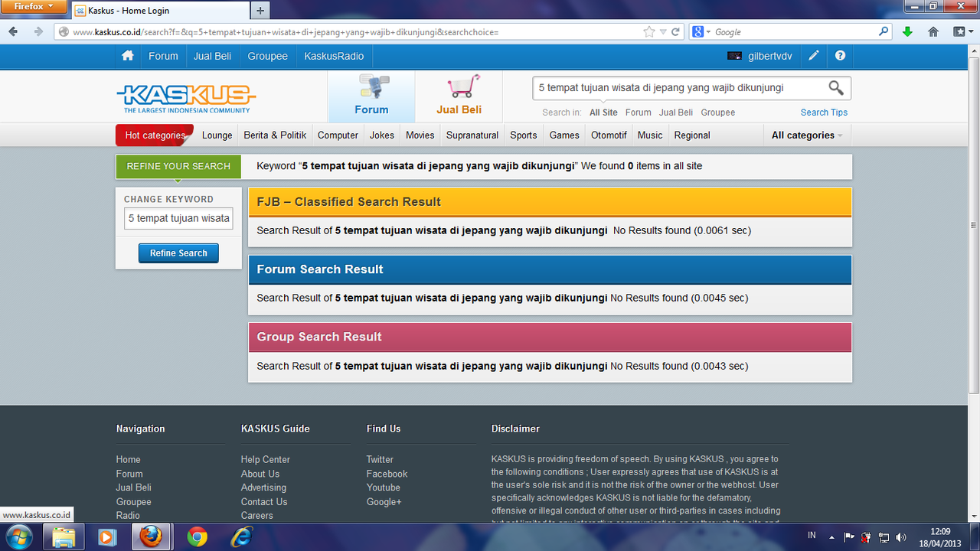The height and width of the screenshot is (551, 980).
Task: Expand All categories dropdown
Action: click(x=807, y=135)
